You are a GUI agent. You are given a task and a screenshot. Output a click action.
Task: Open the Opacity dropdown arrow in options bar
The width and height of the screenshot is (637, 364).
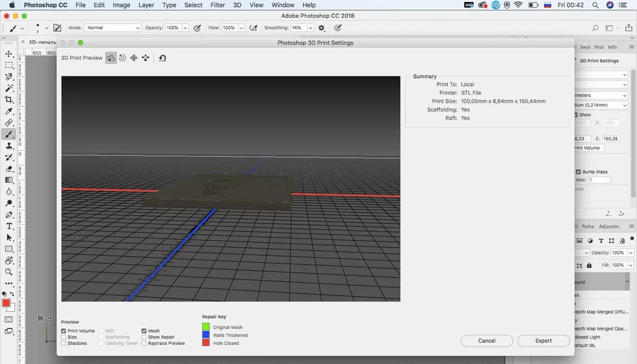coord(185,28)
